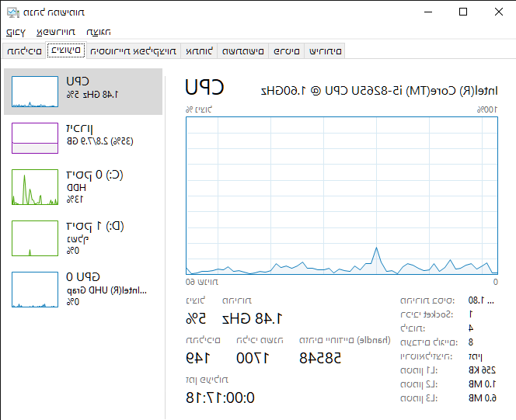Switch to the Users tab

(x=244, y=51)
